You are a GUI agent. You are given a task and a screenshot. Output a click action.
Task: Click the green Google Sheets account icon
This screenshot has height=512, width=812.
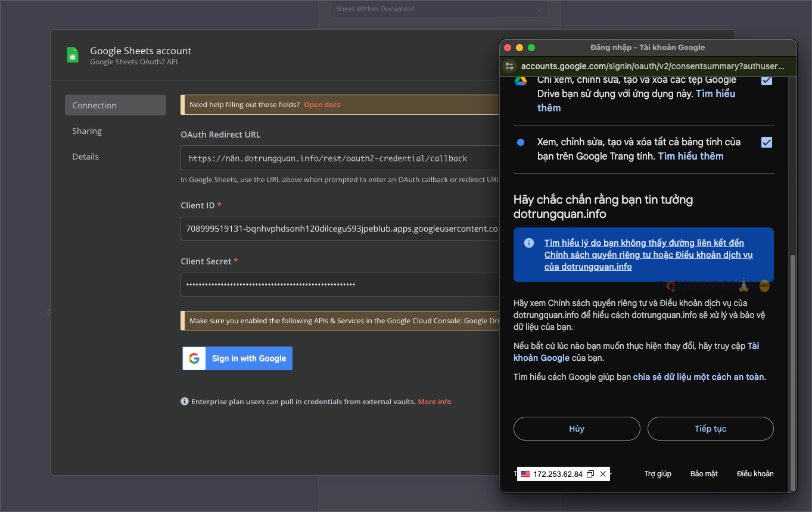click(73, 55)
